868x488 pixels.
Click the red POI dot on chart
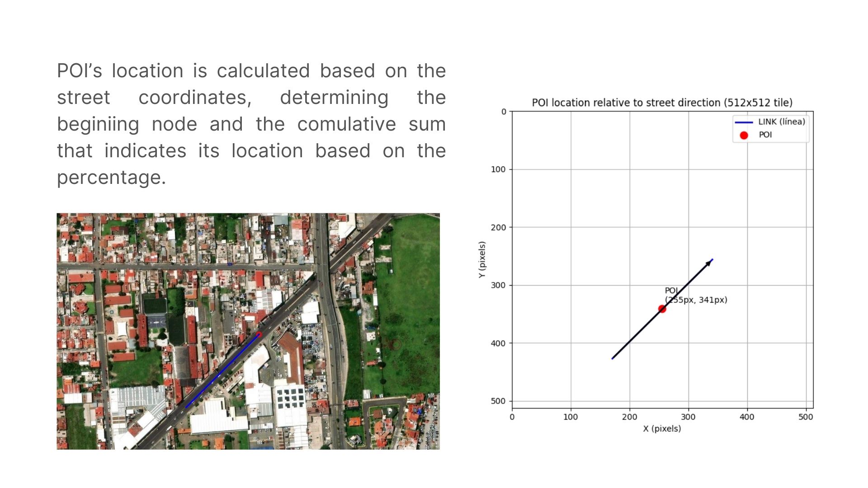click(x=662, y=309)
